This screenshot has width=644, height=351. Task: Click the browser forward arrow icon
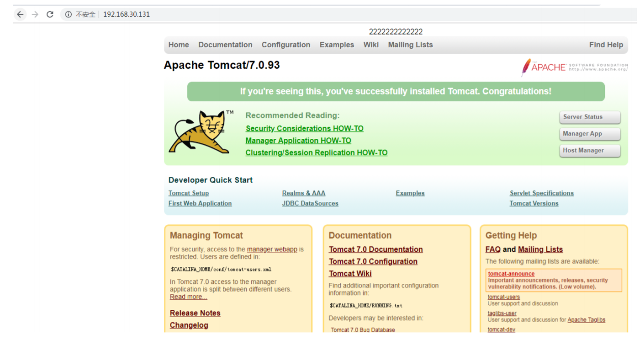click(x=35, y=14)
